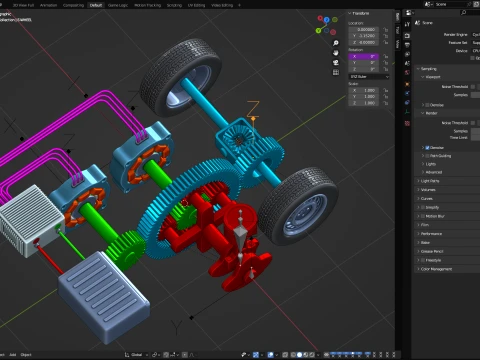Viewport: 480px width, 360px height.
Task: Activate the hand pan view icon
Action: click(336, 53)
